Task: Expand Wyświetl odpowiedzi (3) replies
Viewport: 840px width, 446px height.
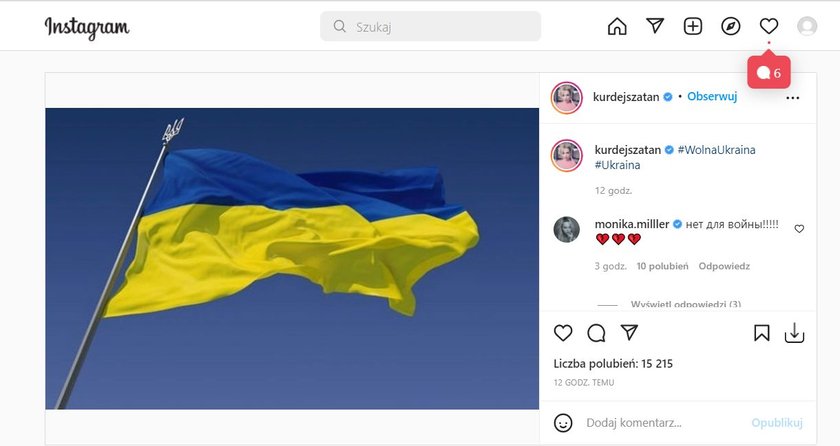Action: coord(686,304)
